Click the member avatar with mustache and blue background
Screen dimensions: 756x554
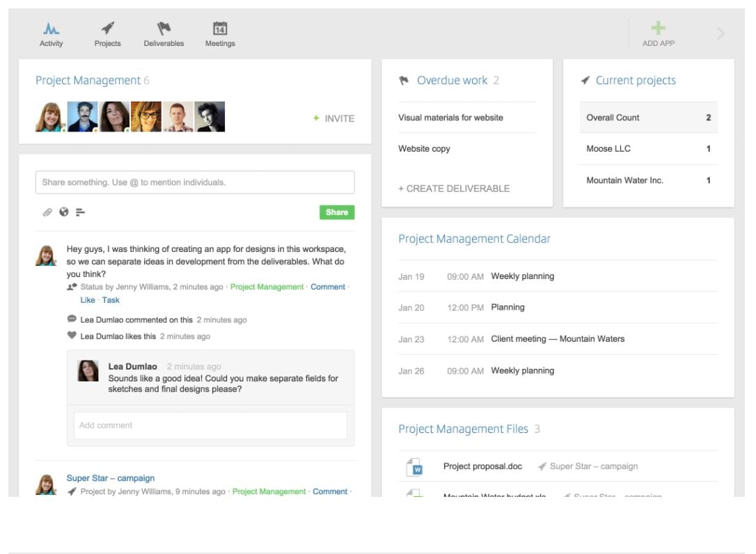82,117
